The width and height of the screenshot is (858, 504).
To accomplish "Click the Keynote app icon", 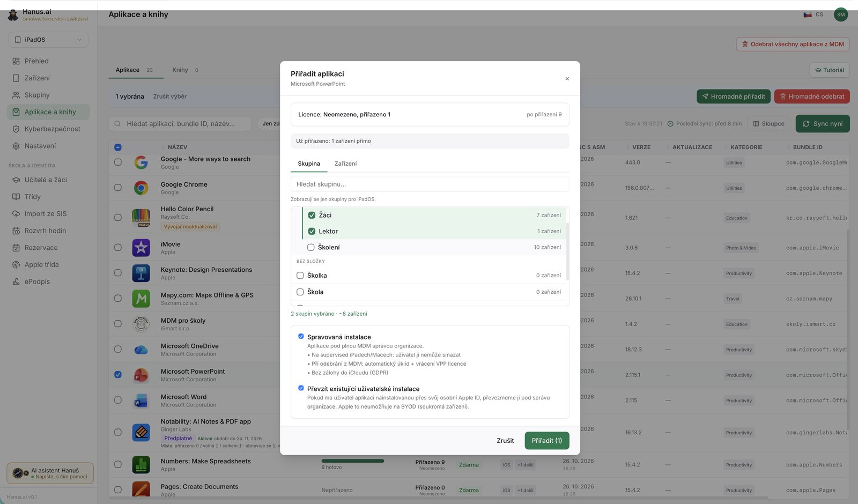I will tap(141, 273).
